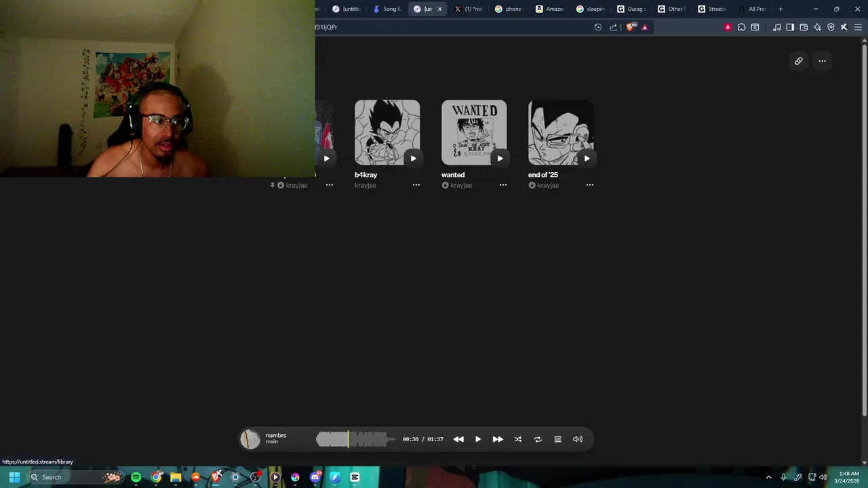
Task: Open the page-level more options menu
Action: (822, 61)
